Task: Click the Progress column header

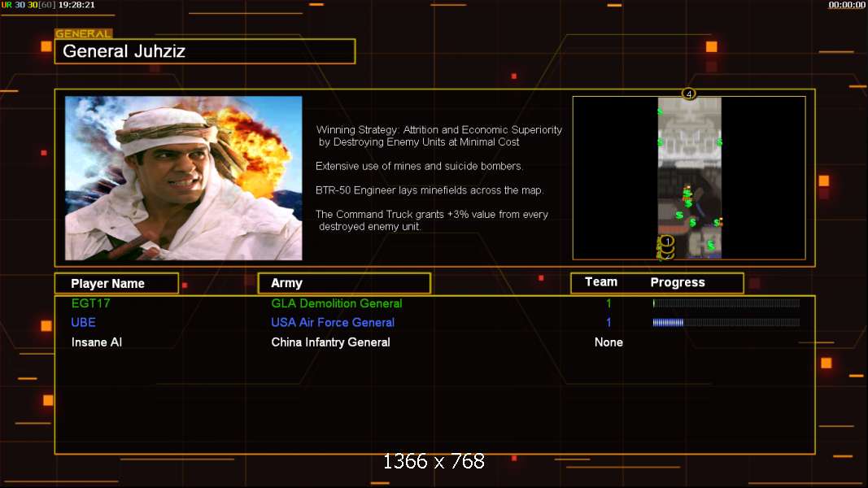Action: 678,283
